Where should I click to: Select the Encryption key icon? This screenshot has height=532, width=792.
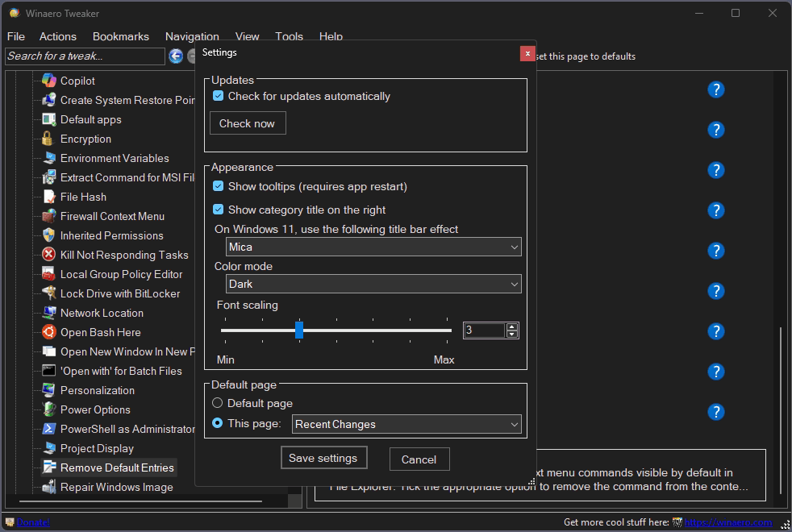point(48,139)
